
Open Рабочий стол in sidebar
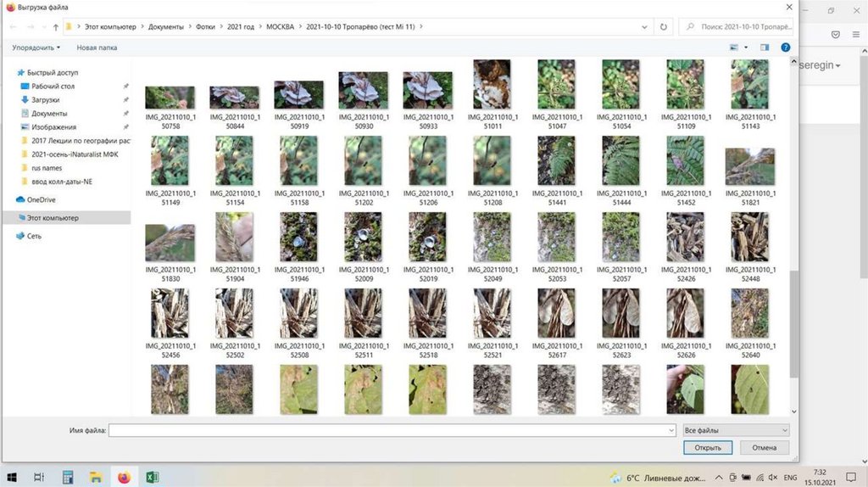(53, 87)
